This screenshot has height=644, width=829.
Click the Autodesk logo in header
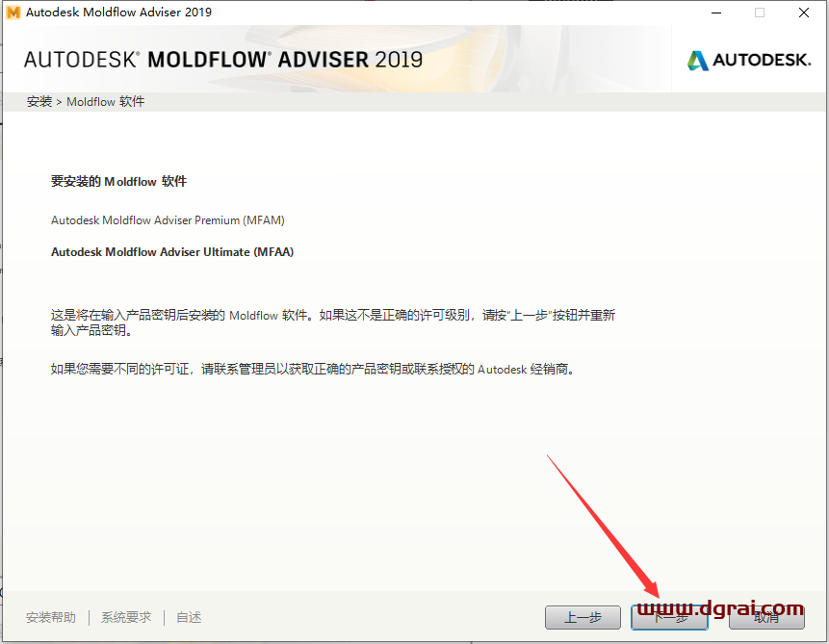[749, 61]
